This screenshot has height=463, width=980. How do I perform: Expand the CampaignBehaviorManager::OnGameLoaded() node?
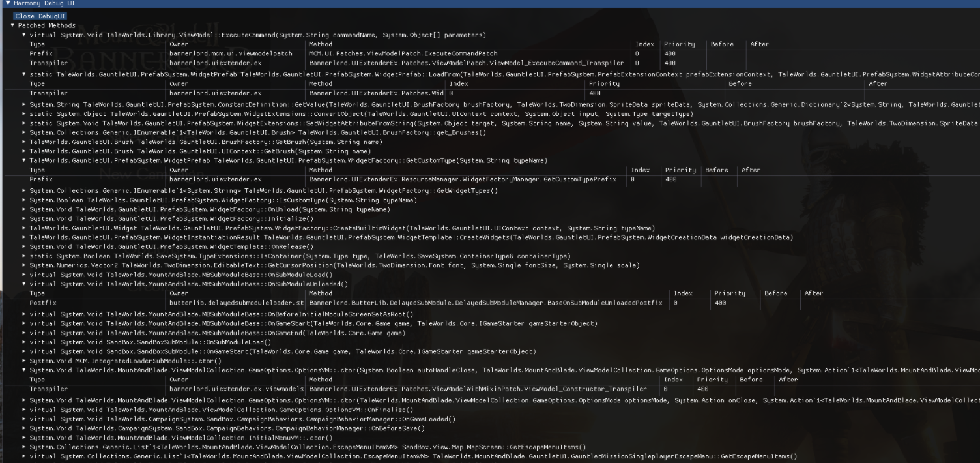pos(24,419)
